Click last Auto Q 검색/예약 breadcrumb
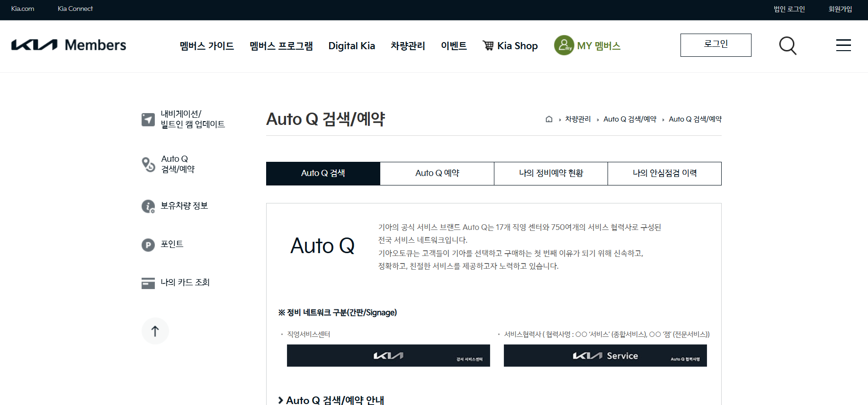Screen dimensions: 868x405 [x=695, y=119]
